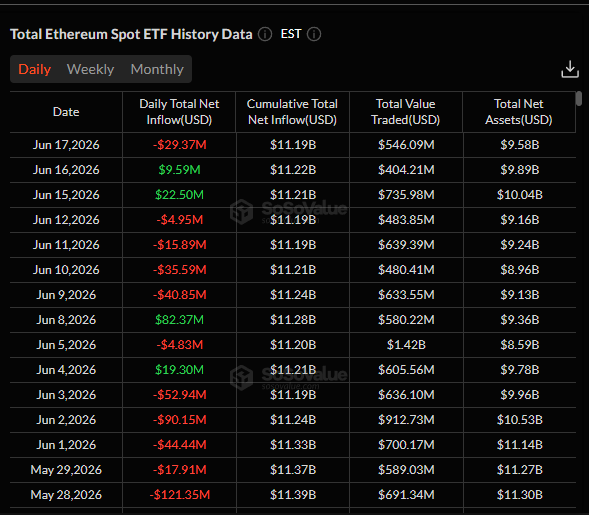Click the -$17.91M inflow value
Viewport: 589px width, 515px height.
click(x=180, y=470)
